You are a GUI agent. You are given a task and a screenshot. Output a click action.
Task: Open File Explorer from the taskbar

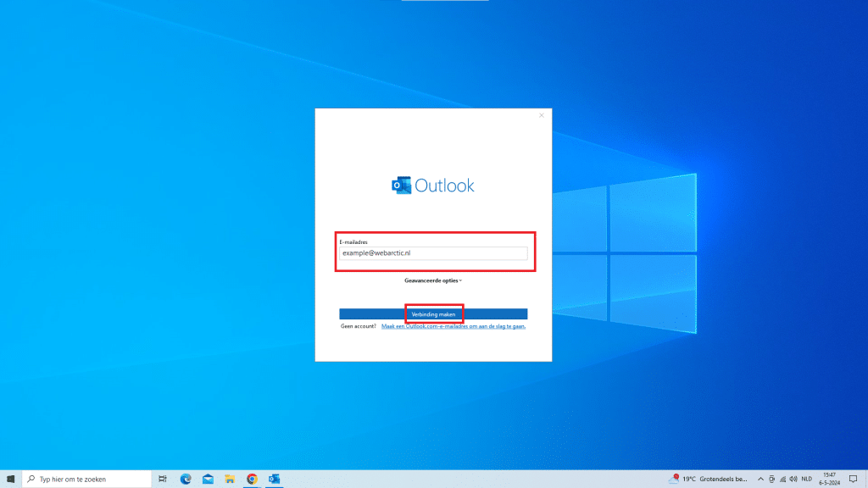pos(230,479)
